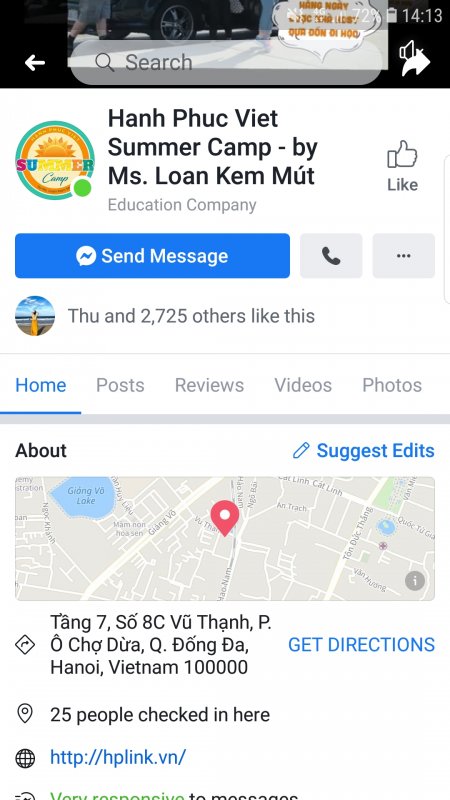Tap the Search input field
This screenshot has height=800, width=450.
tap(227, 62)
